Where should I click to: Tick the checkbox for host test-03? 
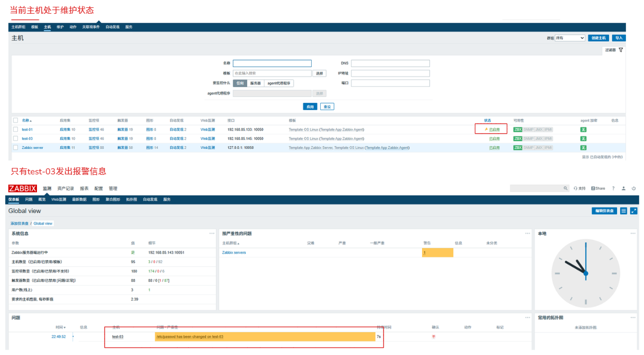15,138
